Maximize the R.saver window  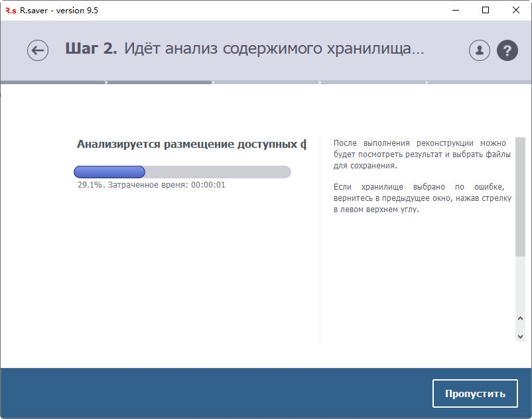click(x=486, y=10)
